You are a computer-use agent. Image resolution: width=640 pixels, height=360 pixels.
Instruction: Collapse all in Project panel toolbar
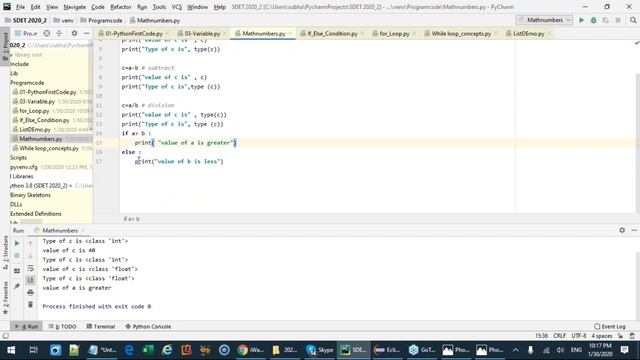(x=59, y=33)
